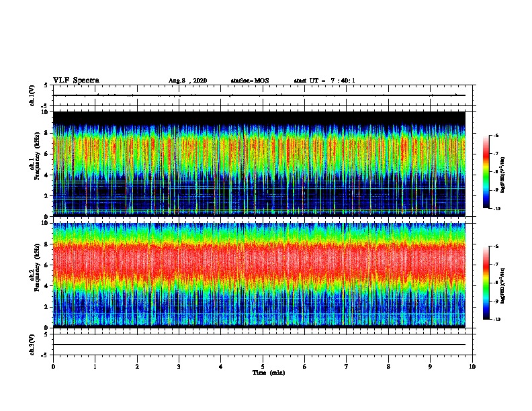Click the time axis tick label "6"

click(305, 367)
